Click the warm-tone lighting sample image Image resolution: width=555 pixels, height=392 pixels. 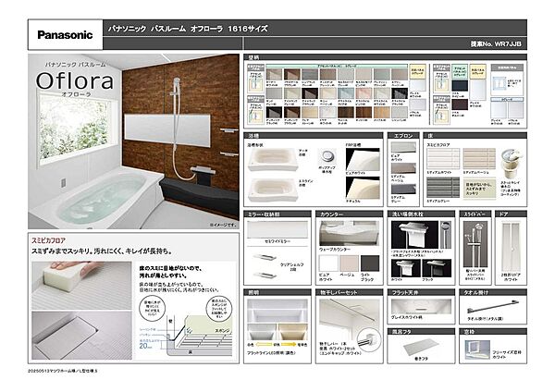(293, 332)
